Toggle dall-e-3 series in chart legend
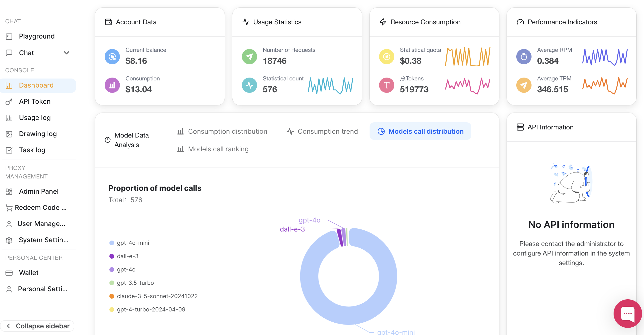 [127, 256]
